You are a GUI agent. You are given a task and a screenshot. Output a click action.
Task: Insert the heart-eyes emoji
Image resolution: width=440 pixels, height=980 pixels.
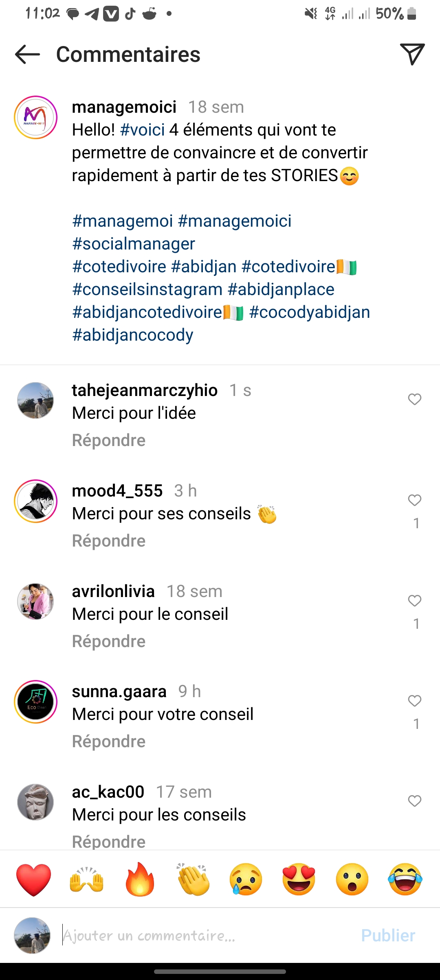tap(299, 879)
